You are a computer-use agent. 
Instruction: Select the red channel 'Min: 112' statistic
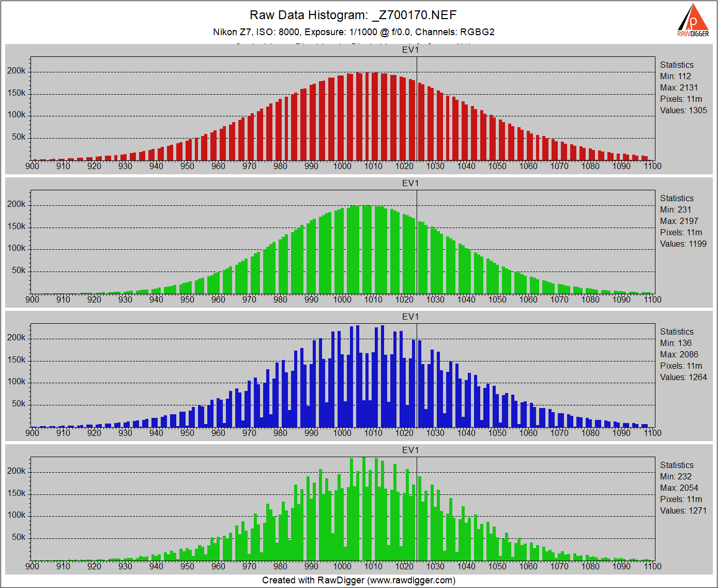tap(676, 77)
